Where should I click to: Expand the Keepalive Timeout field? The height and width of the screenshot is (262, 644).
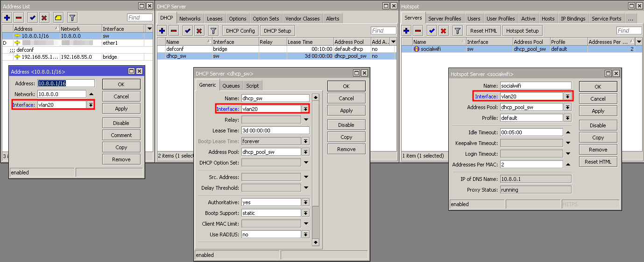pyautogui.click(x=568, y=144)
